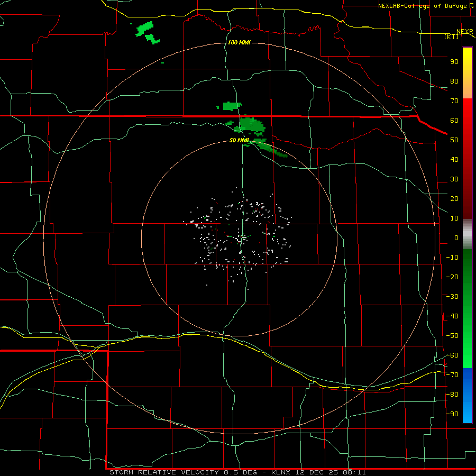This screenshot has height=476, width=476.
Task: Click the positive "80" scale value
Action: 454,81
